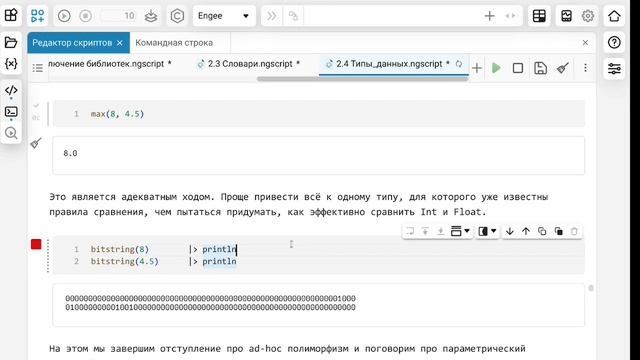This screenshot has height=360, width=640.
Task: Open the search inspector magnifier icon
Action: 11,133
